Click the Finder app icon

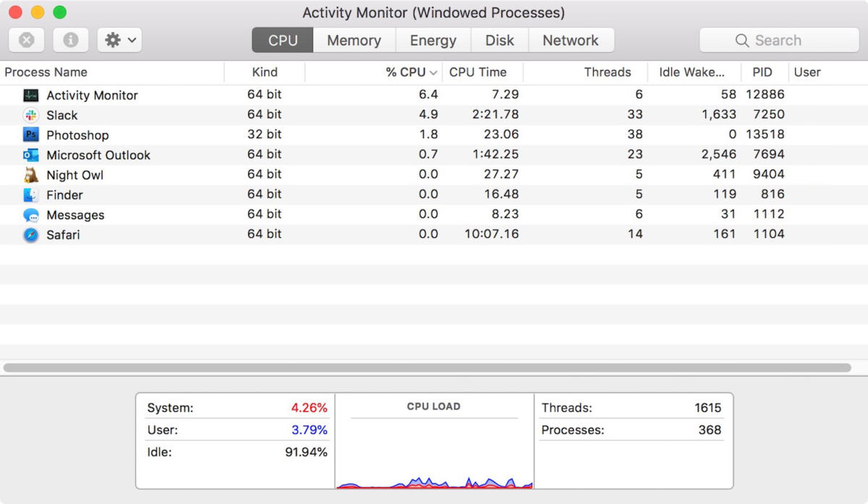pos(30,195)
